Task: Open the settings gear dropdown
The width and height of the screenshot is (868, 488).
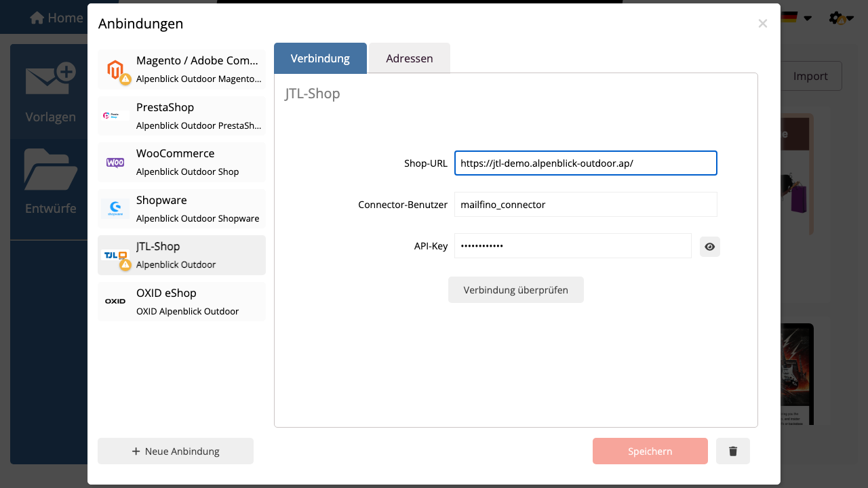Action: [x=841, y=18]
